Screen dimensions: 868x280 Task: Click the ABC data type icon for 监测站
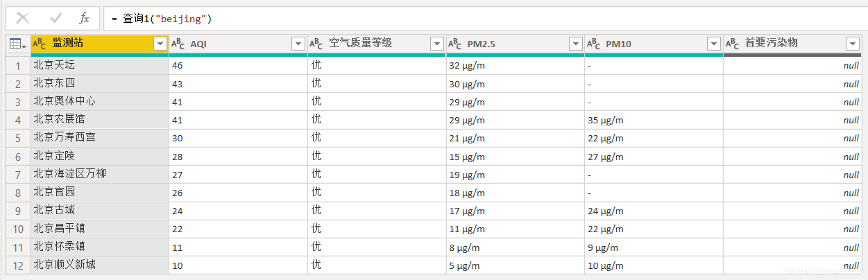tap(40, 44)
